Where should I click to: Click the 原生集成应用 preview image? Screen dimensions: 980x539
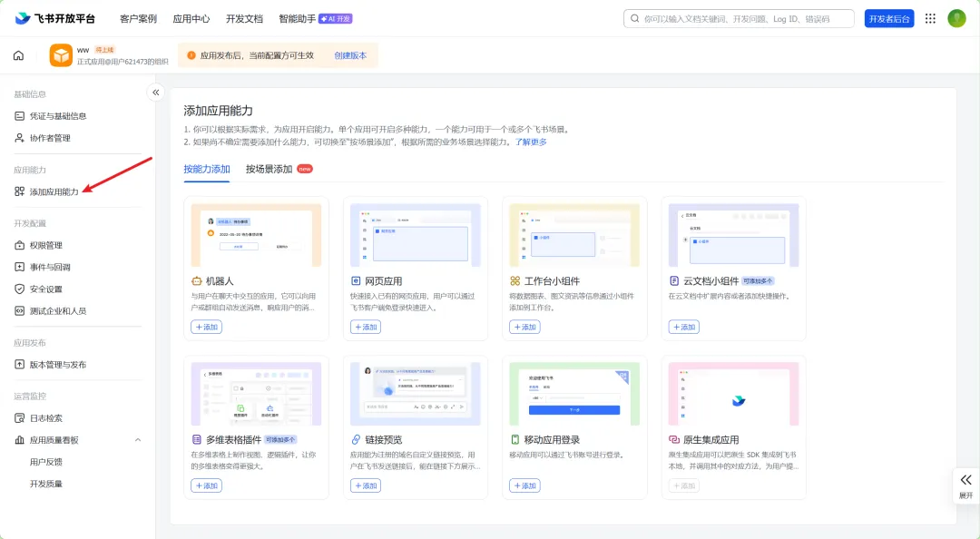pos(734,394)
